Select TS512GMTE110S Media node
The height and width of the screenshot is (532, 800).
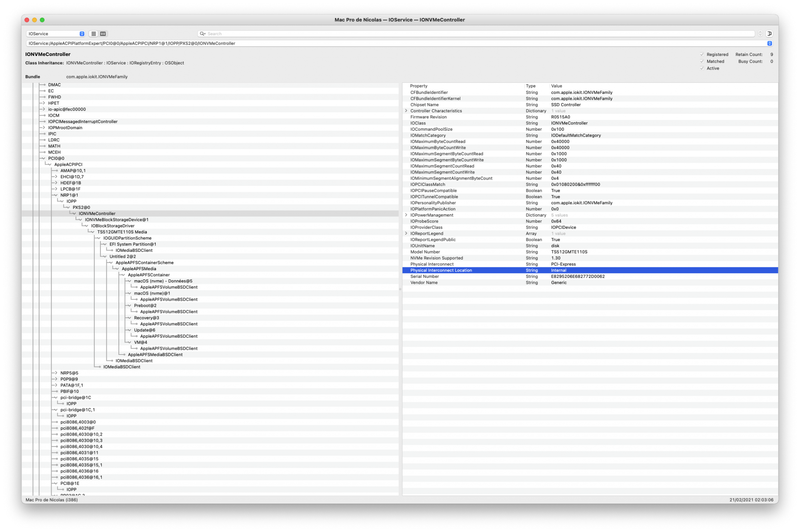(122, 232)
